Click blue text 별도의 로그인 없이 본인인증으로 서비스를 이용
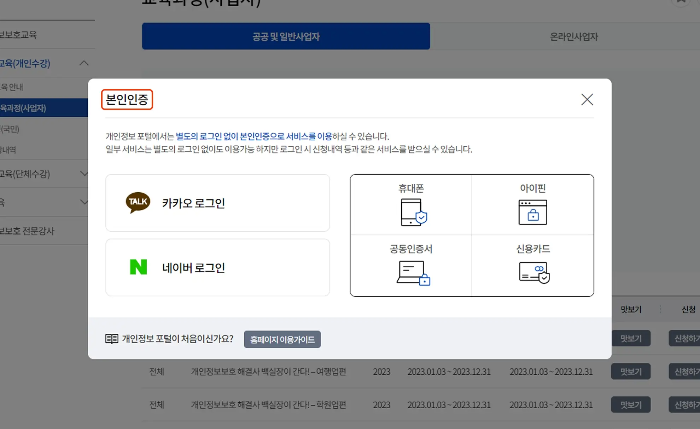The width and height of the screenshot is (700, 429). point(254,136)
